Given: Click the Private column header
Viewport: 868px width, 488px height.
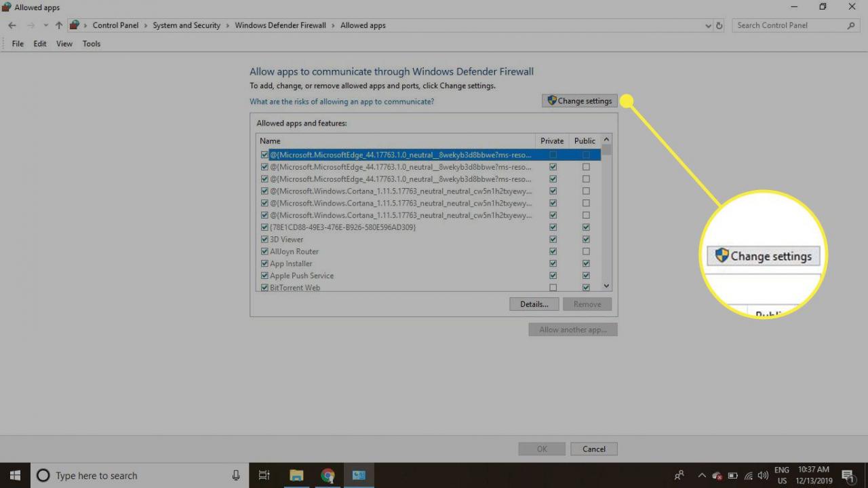Looking at the screenshot, I should (x=552, y=140).
